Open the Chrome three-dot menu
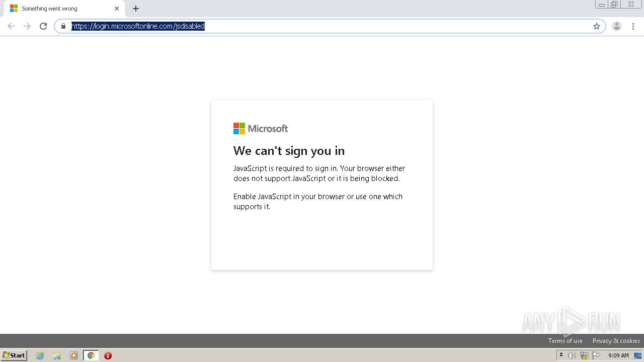Viewport: 644px width, 362px height. pyautogui.click(x=633, y=26)
